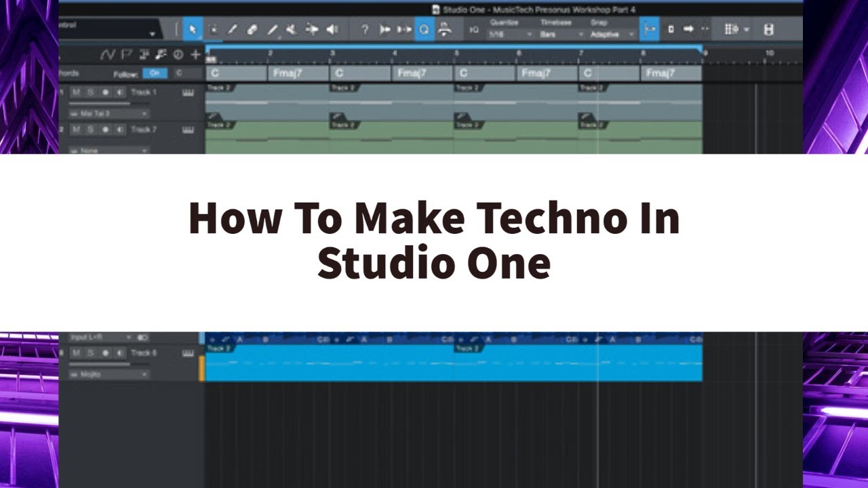Select the Split tool
The width and height of the screenshot is (868, 488).
(x=233, y=29)
